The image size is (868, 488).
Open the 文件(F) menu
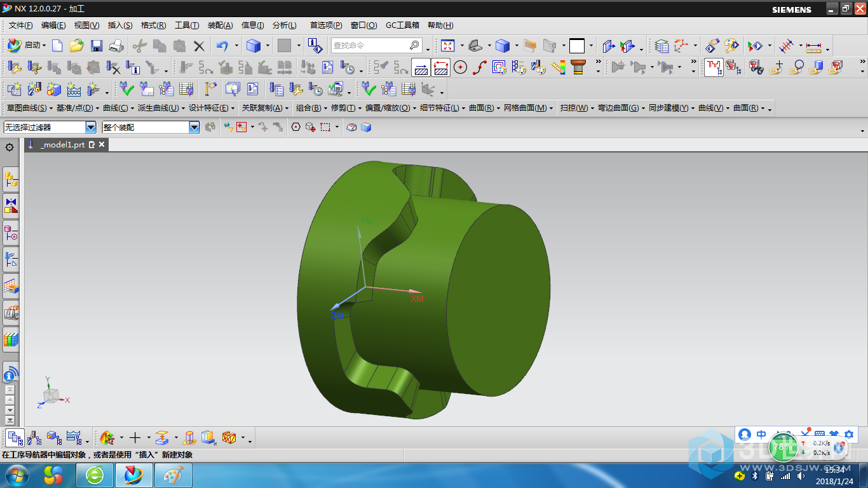(20, 25)
